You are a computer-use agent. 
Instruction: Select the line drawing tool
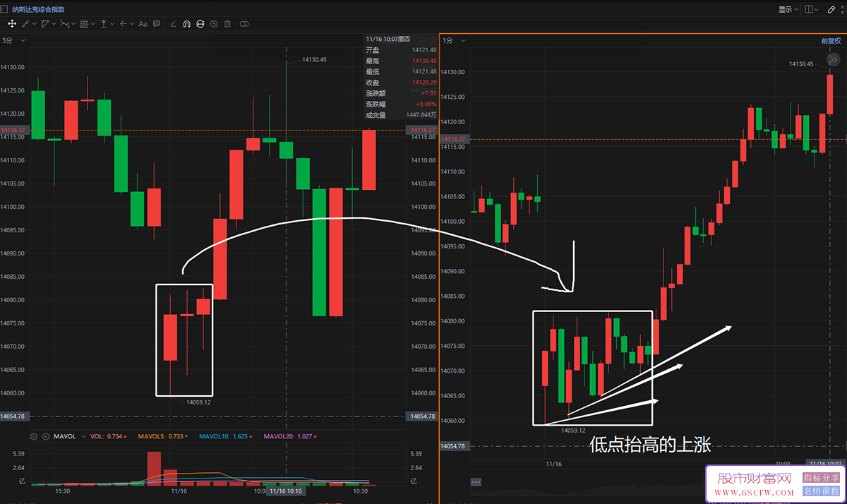(x=25, y=24)
